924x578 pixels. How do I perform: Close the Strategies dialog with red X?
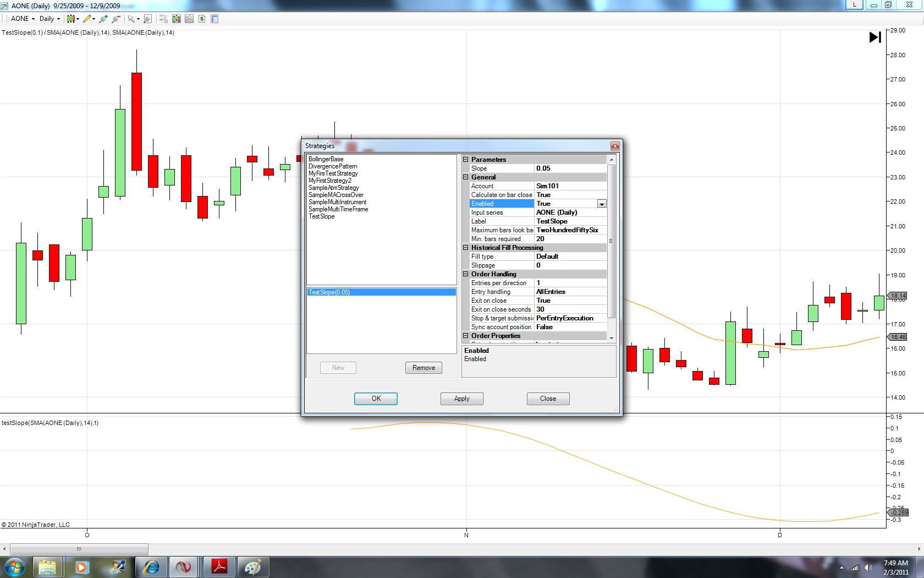point(615,146)
